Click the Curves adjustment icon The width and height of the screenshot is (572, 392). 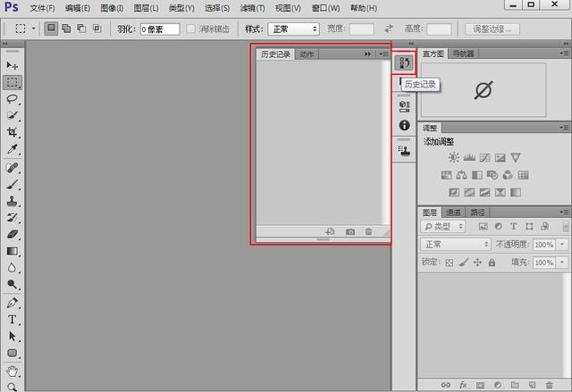tap(484, 157)
